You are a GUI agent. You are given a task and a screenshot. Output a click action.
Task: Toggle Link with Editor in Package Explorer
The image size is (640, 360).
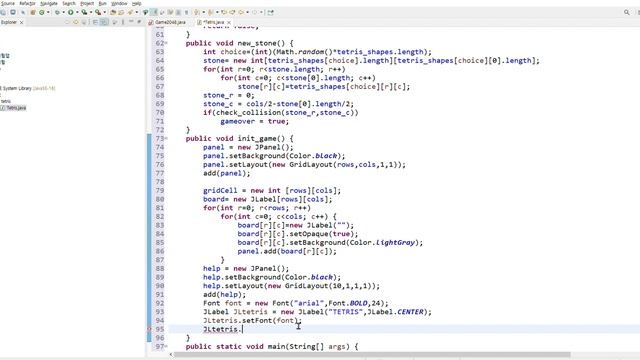click(104, 22)
